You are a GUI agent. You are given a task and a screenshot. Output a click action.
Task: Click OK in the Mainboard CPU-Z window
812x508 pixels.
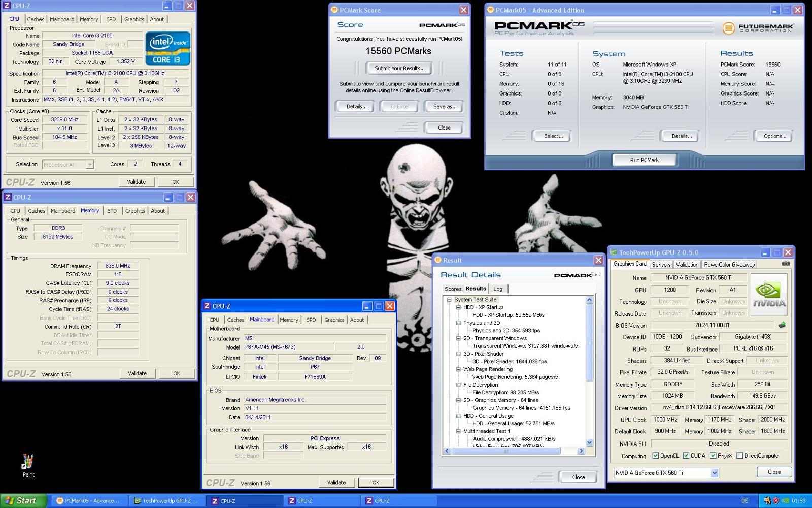tap(376, 483)
